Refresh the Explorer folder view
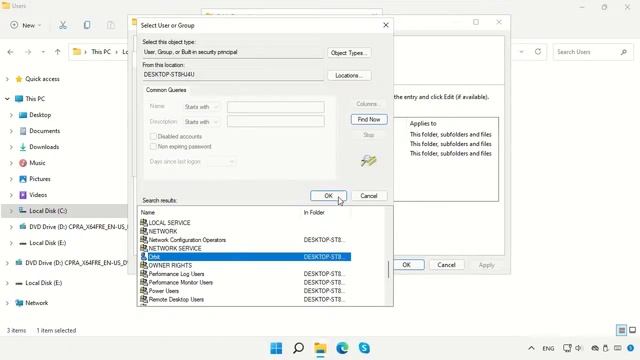This screenshot has width=640, height=360. point(538,51)
